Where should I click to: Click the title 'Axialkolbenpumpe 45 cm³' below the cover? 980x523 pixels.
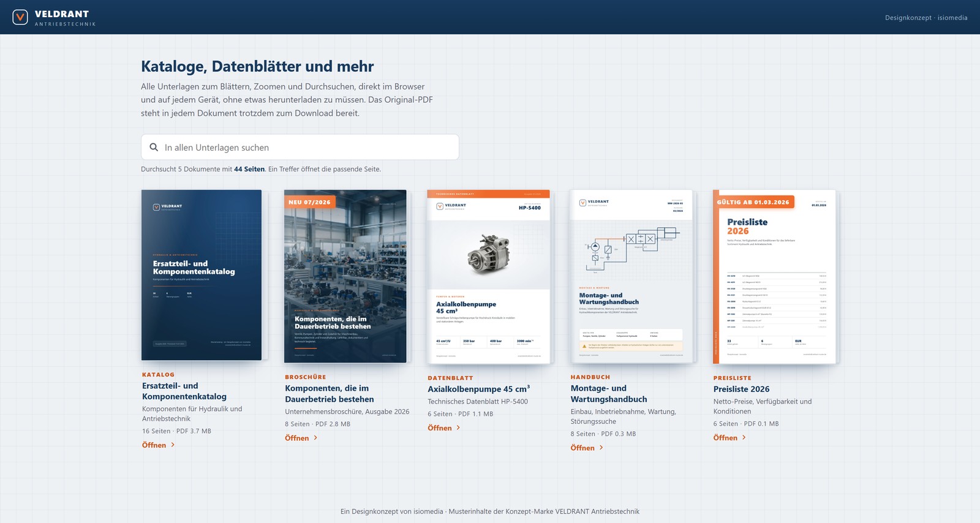479,389
